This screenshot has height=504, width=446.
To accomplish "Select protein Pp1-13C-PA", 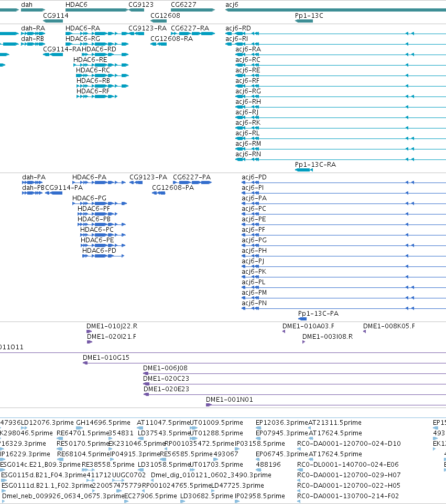I will pos(319,314).
